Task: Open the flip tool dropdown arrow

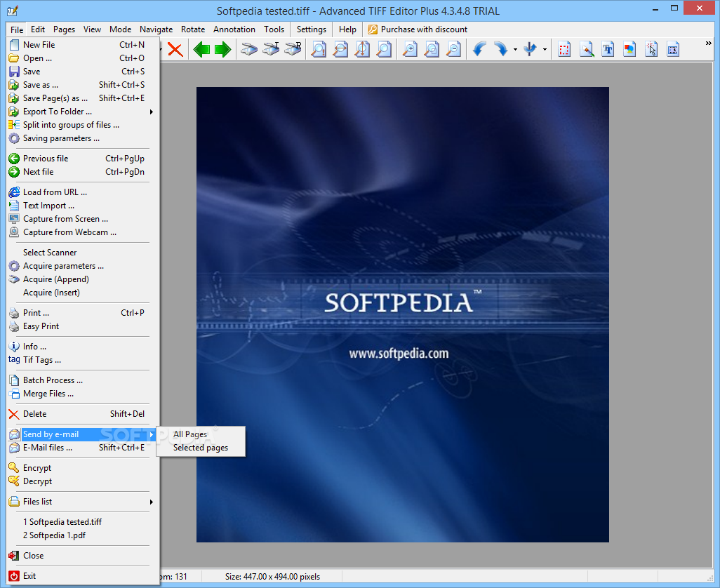Action: [x=545, y=49]
